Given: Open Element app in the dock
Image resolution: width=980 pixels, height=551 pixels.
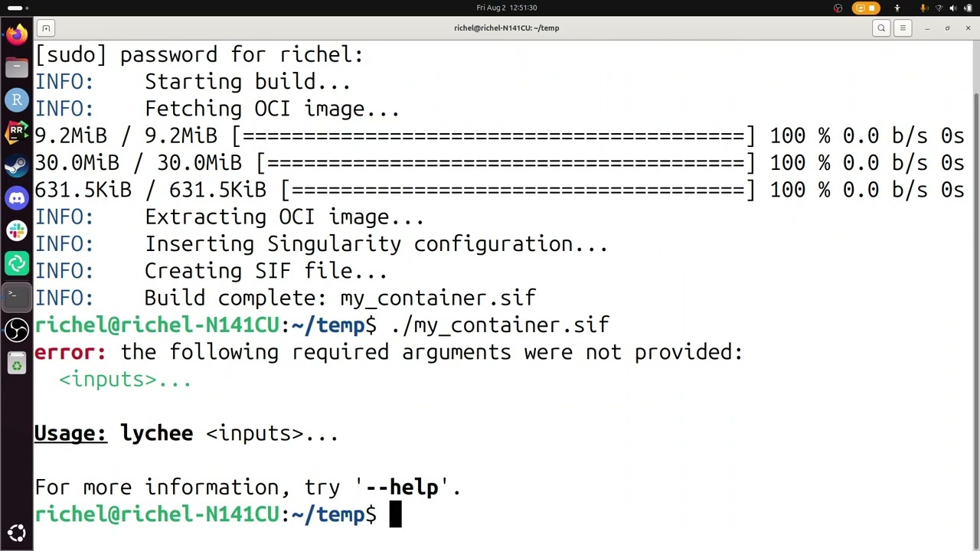Looking at the screenshot, I should (17, 263).
